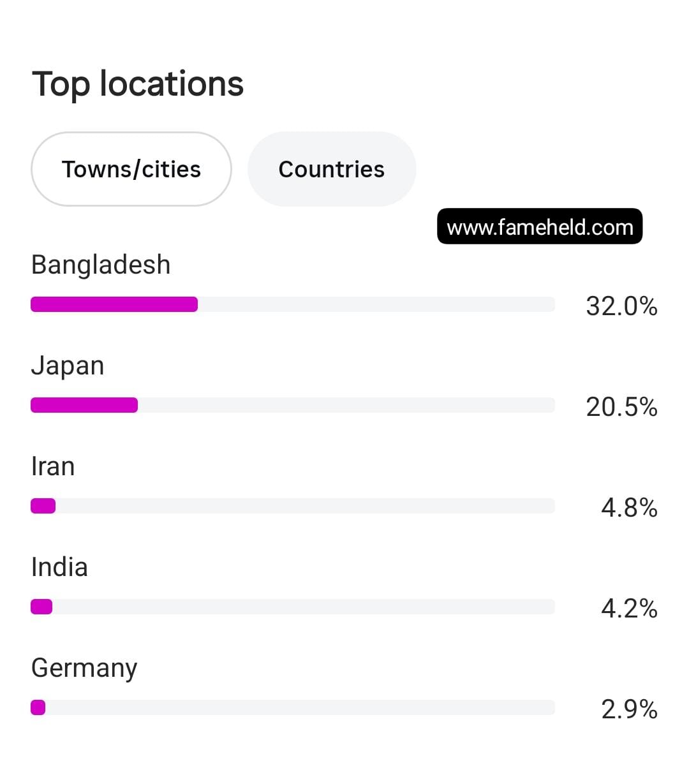
Task: Click the India progress bar
Action: click(x=293, y=607)
